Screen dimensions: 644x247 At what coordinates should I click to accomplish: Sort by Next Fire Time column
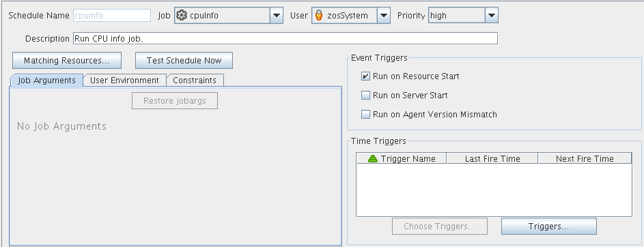point(585,159)
